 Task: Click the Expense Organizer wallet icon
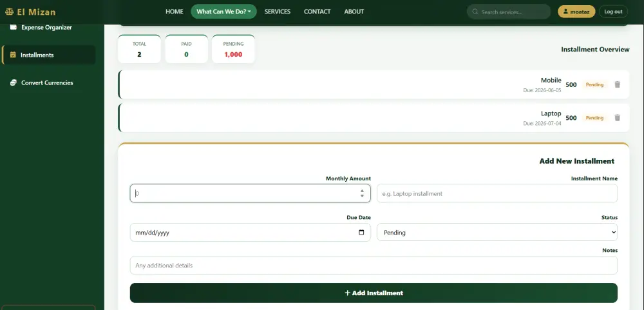[x=14, y=27]
